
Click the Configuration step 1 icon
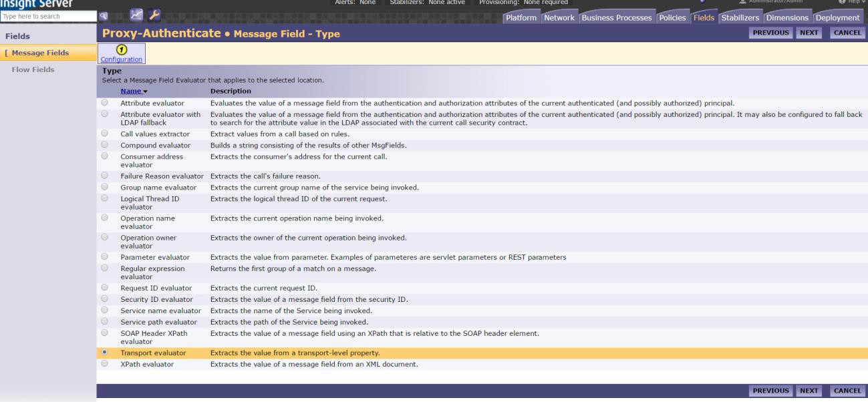click(121, 50)
